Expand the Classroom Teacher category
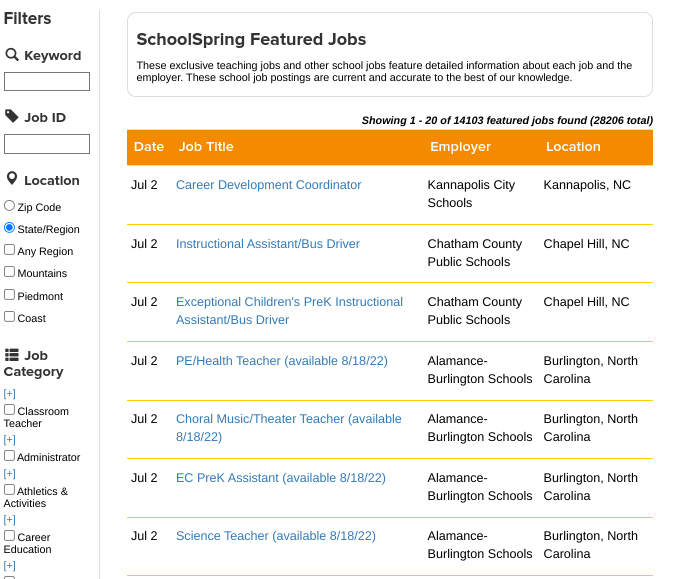The width and height of the screenshot is (681, 579). pos(10,393)
